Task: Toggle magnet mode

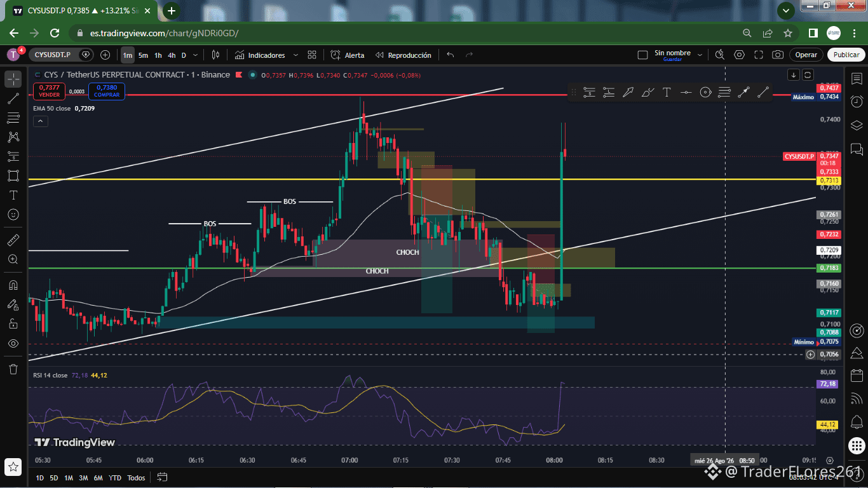Action: [13, 285]
